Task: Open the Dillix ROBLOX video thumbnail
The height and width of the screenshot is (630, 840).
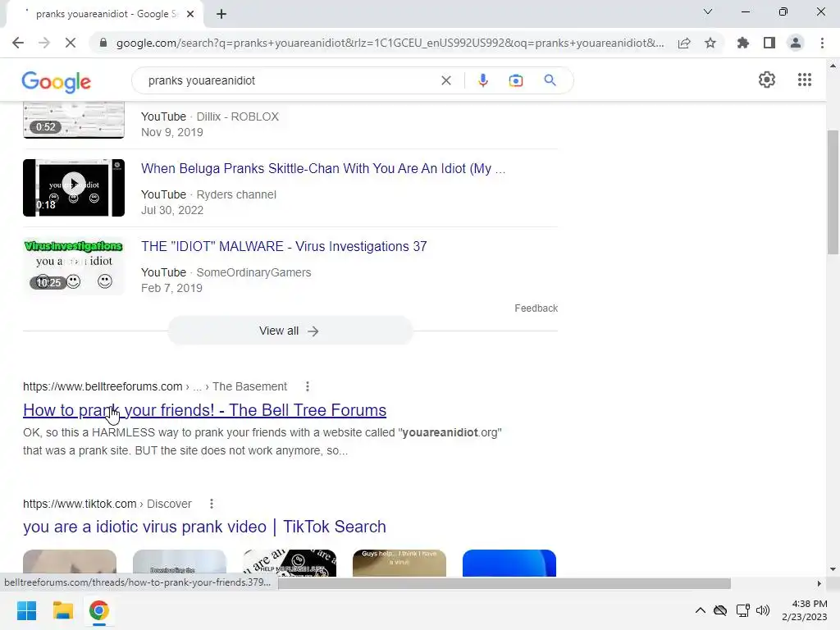Action: tap(73, 120)
